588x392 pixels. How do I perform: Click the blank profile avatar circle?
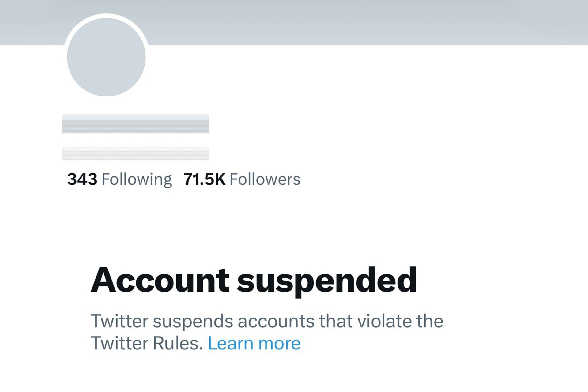[106, 57]
